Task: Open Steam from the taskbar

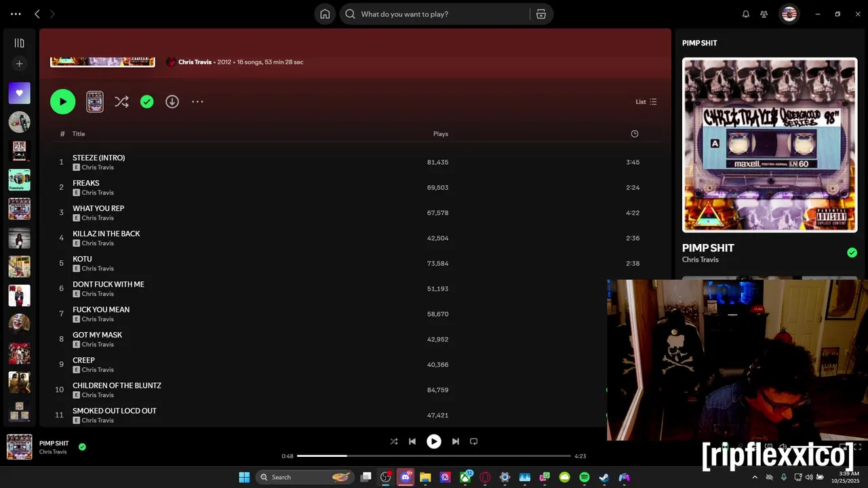Action: pyautogui.click(x=604, y=477)
